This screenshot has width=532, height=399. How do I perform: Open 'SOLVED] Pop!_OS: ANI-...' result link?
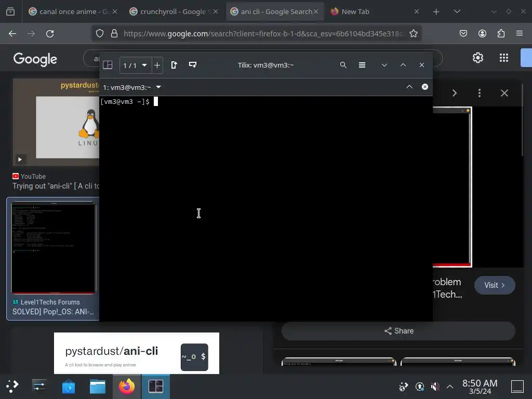(54, 312)
